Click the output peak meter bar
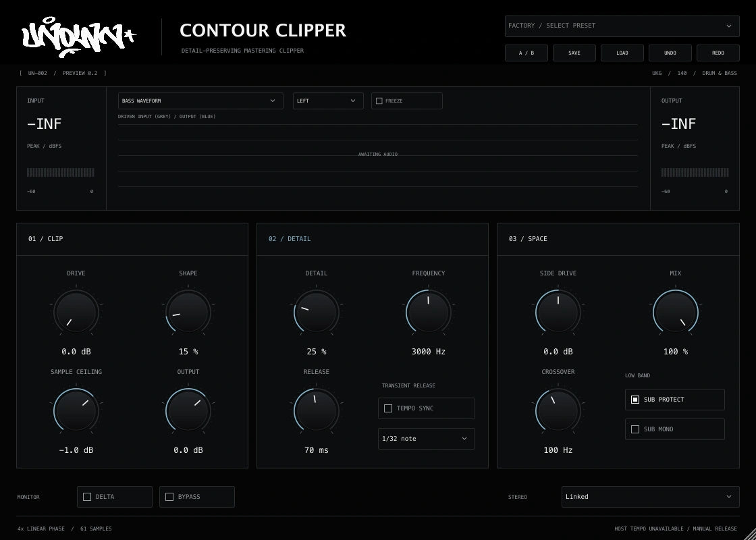Screen dimensions: 756x540 695,173
